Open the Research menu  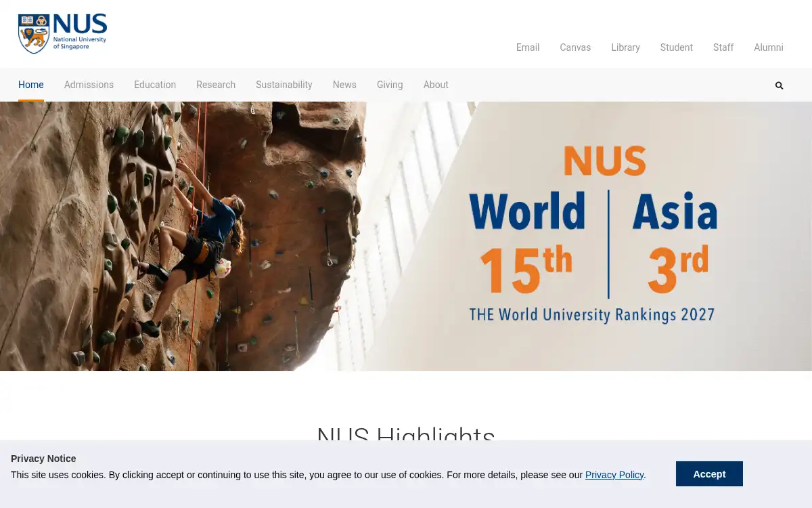[216, 85]
